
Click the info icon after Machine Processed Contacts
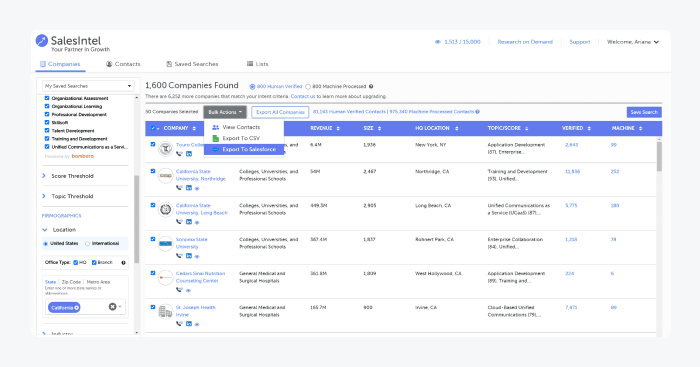click(x=478, y=112)
